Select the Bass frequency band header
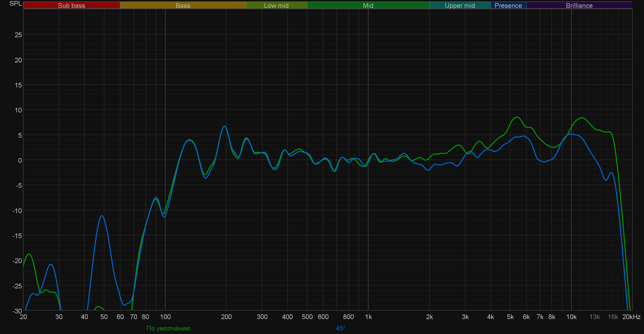Image resolution: width=644 pixels, height=334 pixels. click(183, 5)
